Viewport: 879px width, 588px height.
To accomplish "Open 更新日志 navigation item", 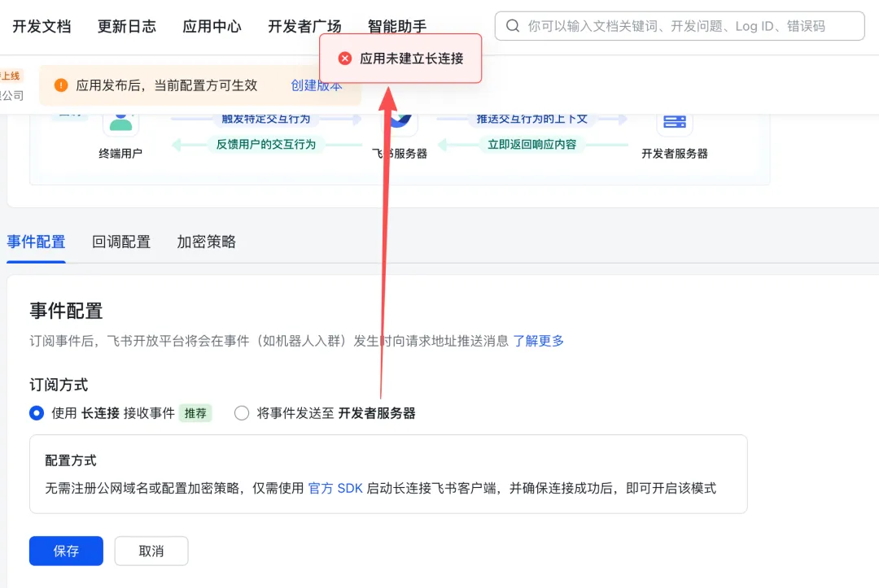I will pos(127,26).
